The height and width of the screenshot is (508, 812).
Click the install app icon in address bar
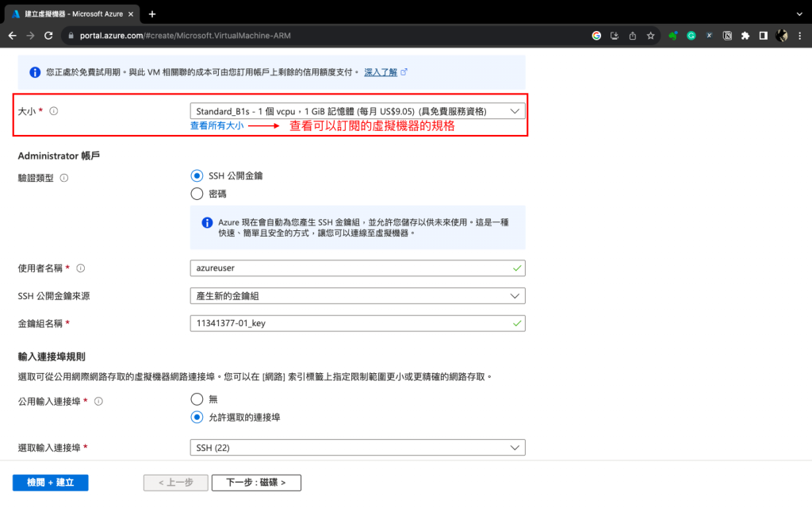click(615, 36)
